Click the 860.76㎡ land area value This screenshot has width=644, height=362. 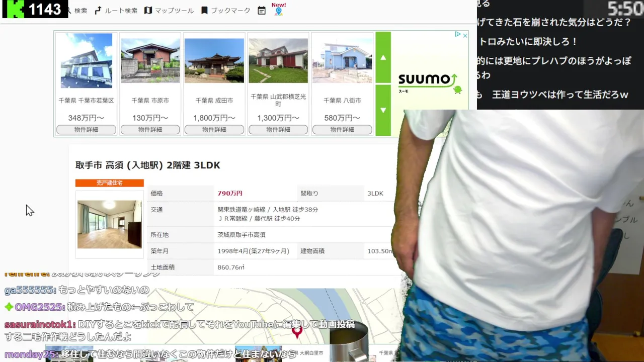[x=231, y=267]
